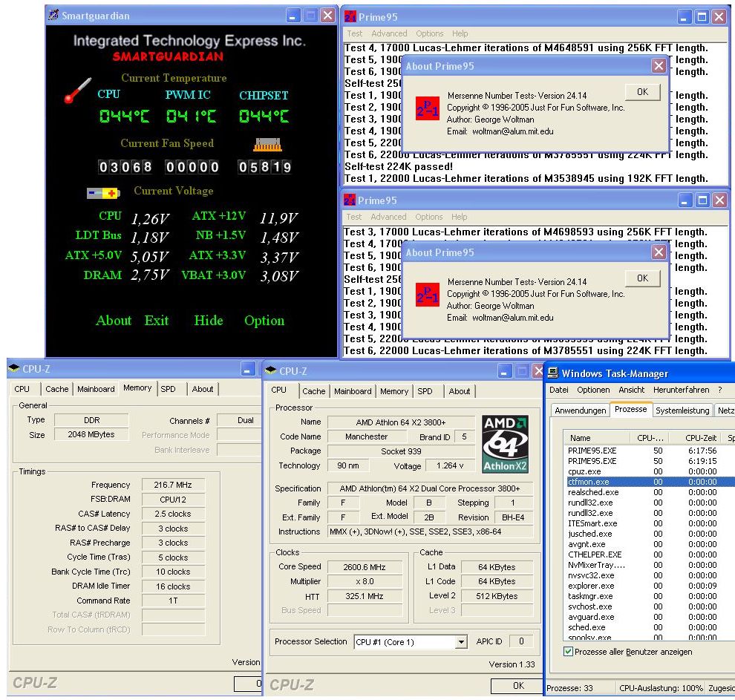
Task: Open Memory tab in CPU-Z processor window
Action: (x=394, y=391)
